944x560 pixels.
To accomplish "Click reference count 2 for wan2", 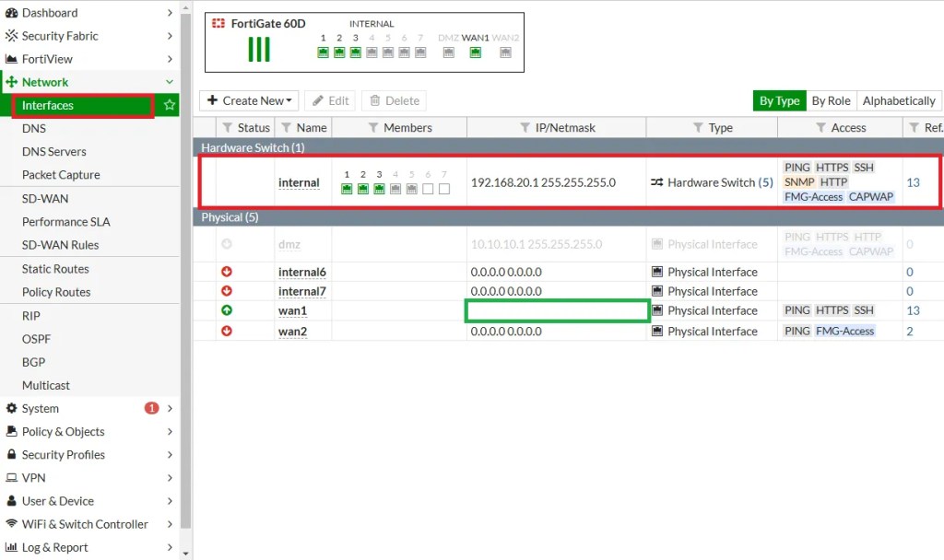I will pyautogui.click(x=910, y=332).
